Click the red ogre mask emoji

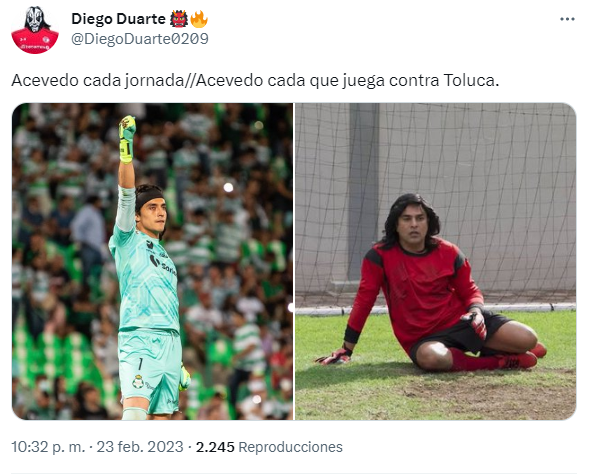pyautogui.click(x=179, y=19)
